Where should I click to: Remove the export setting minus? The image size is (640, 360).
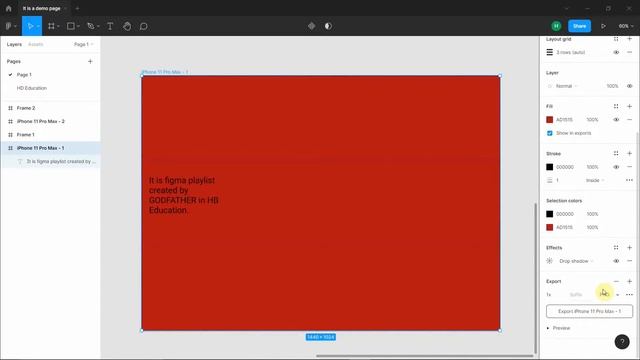pyautogui.click(x=616, y=281)
